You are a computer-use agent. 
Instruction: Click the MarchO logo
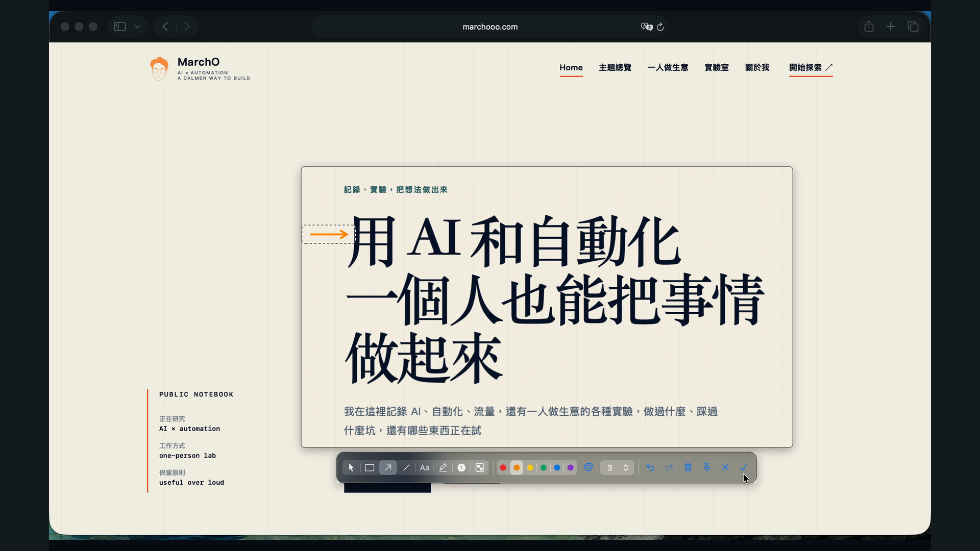tap(200, 68)
